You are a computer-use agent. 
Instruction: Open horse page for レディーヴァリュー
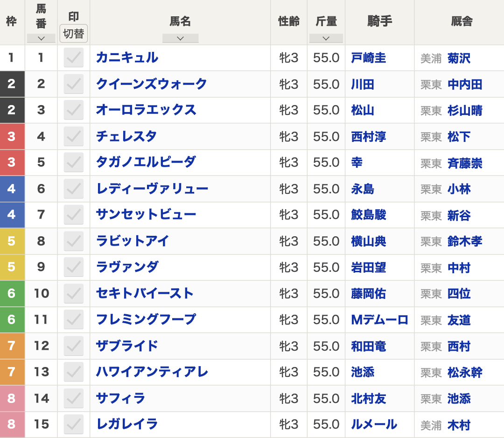152,189
